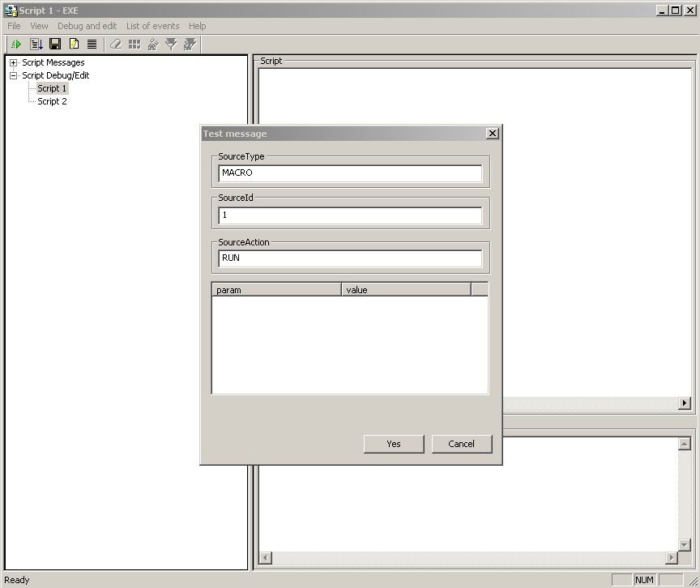Click the horizontal lines list icon

point(92,45)
